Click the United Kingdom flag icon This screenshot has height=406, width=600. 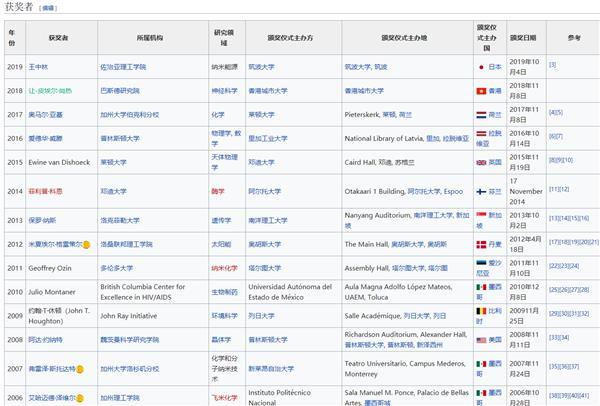481,163
